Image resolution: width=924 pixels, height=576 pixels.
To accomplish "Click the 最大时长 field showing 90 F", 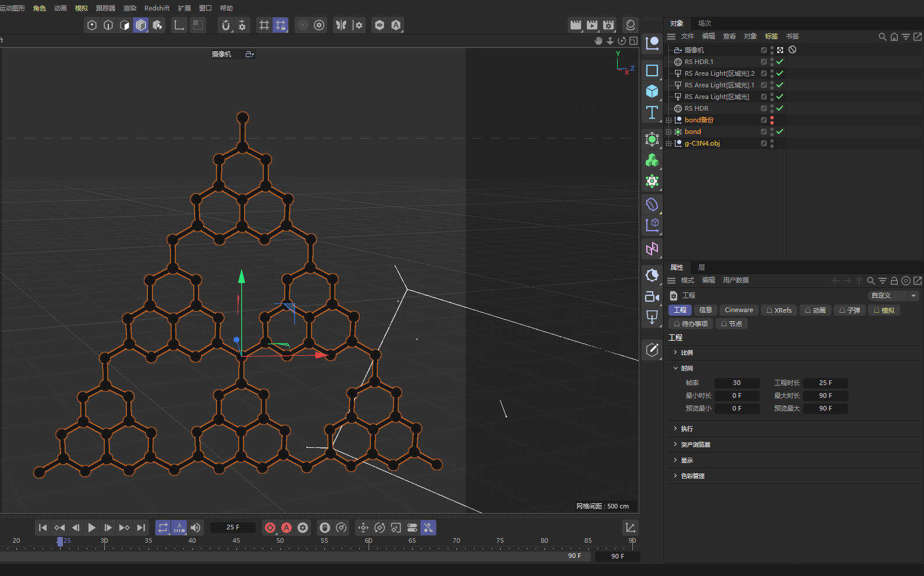I will (x=825, y=396).
